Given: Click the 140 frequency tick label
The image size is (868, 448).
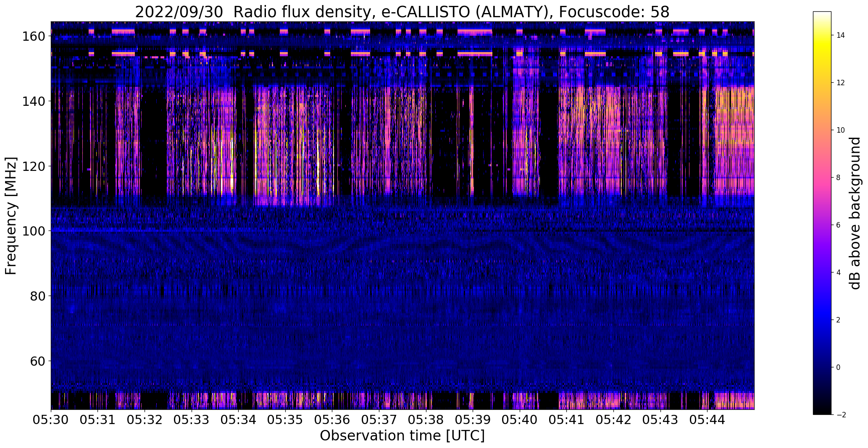Looking at the screenshot, I should coord(34,101).
